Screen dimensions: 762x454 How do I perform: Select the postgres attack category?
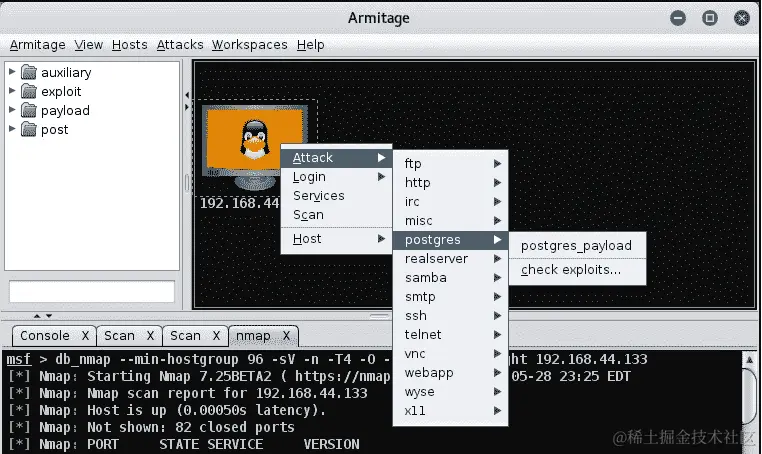(450, 240)
